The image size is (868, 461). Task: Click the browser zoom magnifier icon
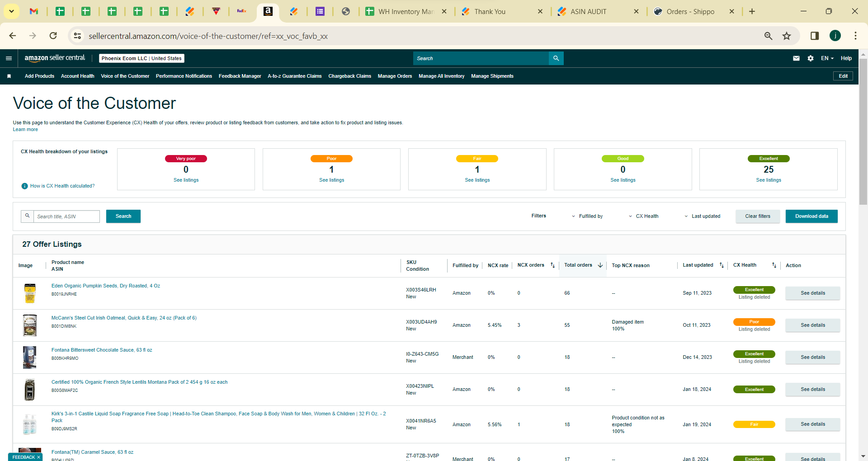coord(768,36)
